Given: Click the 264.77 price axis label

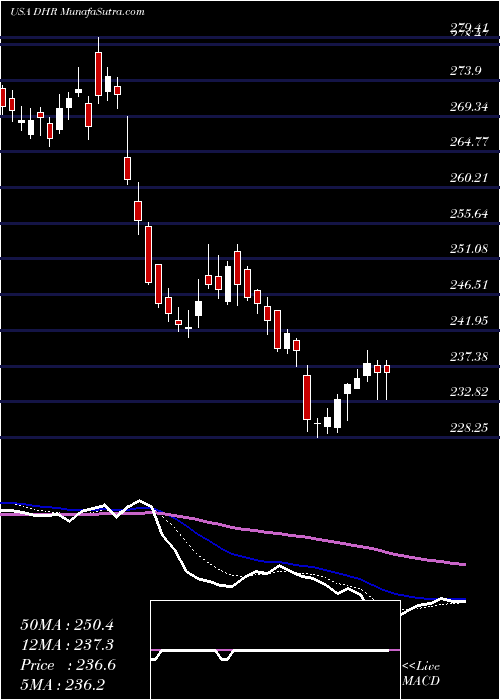Looking at the screenshot, I should point(468,142).
